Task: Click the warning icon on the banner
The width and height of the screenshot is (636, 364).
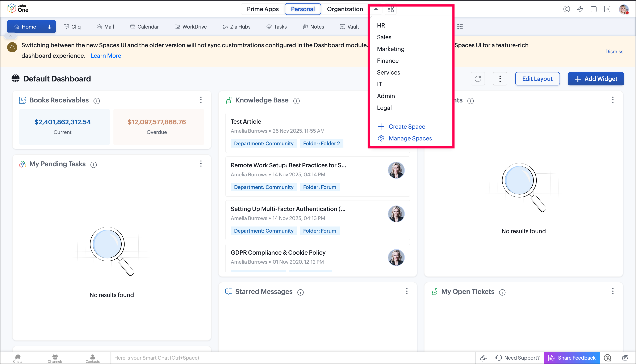Action: [x=12, y=47]
